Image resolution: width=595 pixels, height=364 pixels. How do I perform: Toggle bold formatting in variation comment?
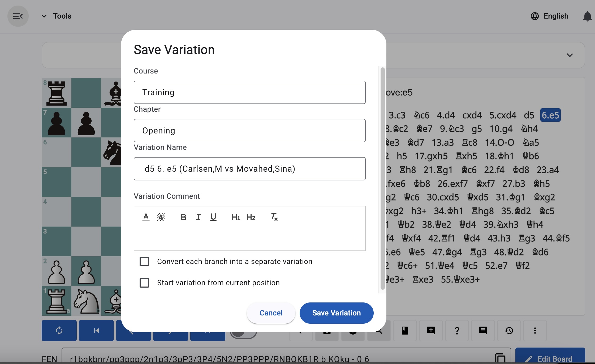(x=183, y=217)
